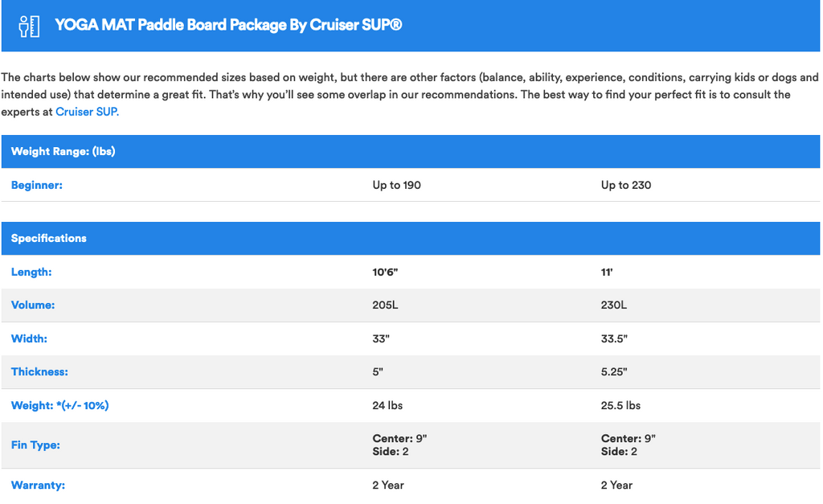The image size is (823, 504).
Task: Click the Weight *(+/- 10%) label
Action: (x=59, y=405)
